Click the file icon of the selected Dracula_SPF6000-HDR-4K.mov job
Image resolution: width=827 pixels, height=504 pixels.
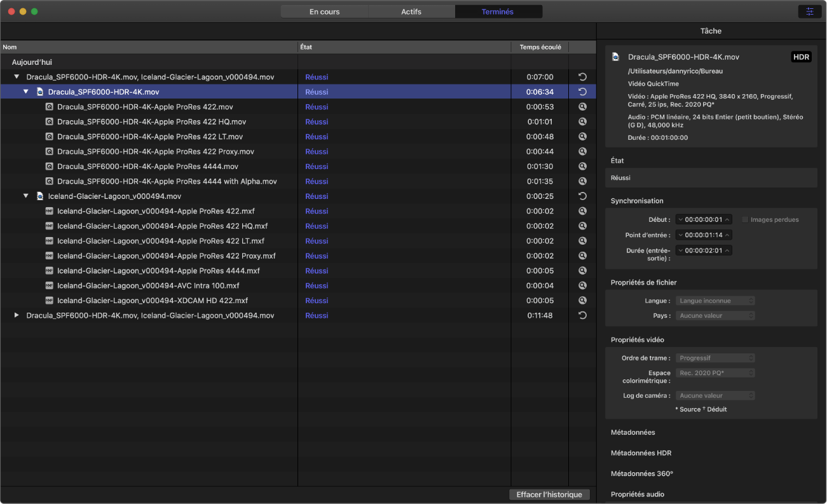39,92
